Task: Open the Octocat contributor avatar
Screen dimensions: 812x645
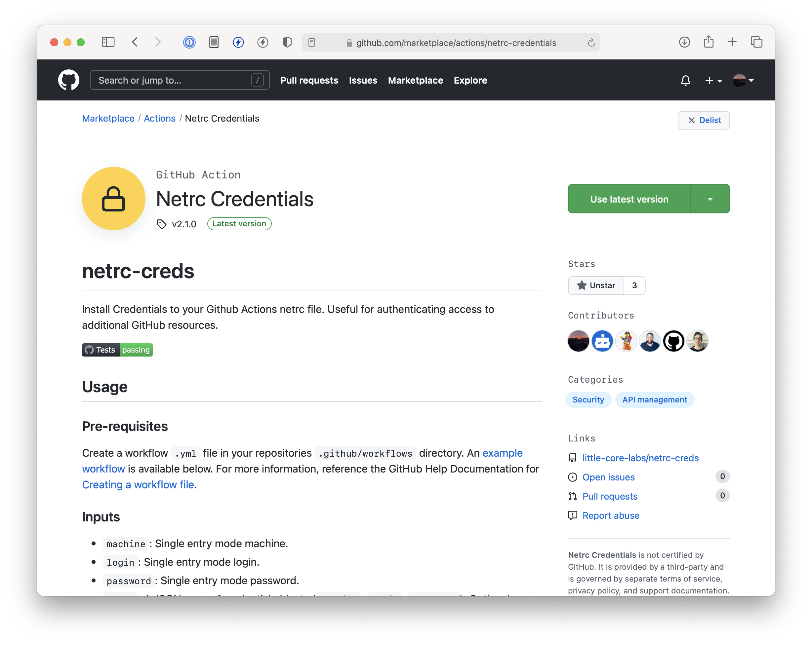Action: pyautogui.click(x=674, y=341)
